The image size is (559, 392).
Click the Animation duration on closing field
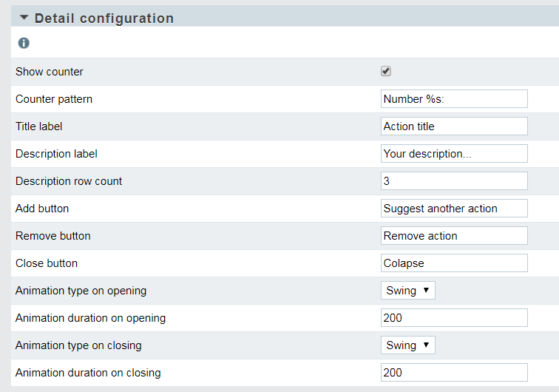click(454, 373)
